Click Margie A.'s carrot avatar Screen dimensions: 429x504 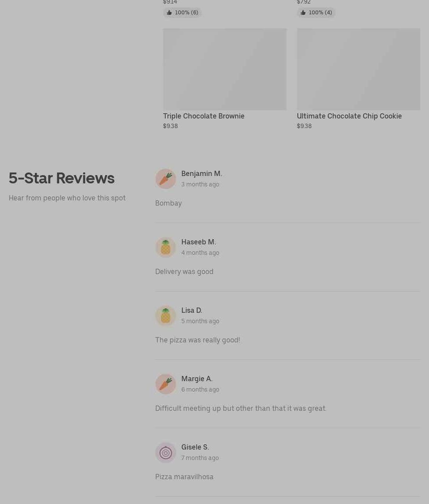(166, 384)
